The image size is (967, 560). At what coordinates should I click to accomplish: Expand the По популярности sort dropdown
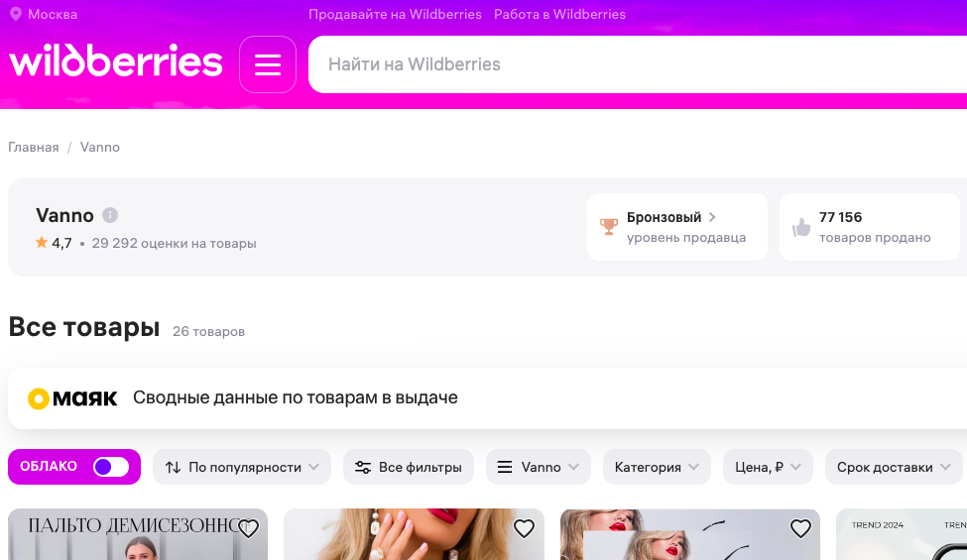pos(244,467)
